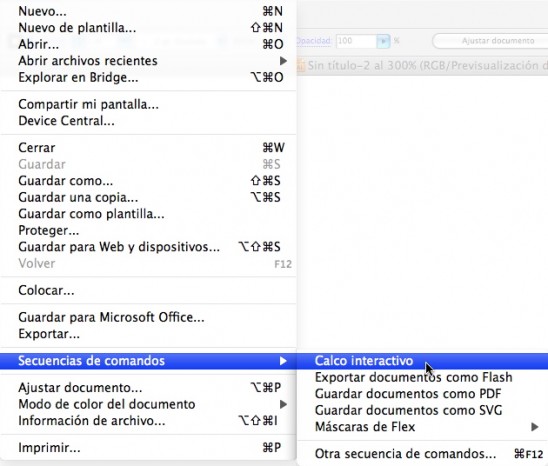Image resolution: width=548 pixels, height=466 pixels.
Task: Open Ajustar documento... menu item
Action: coord(148,388)
